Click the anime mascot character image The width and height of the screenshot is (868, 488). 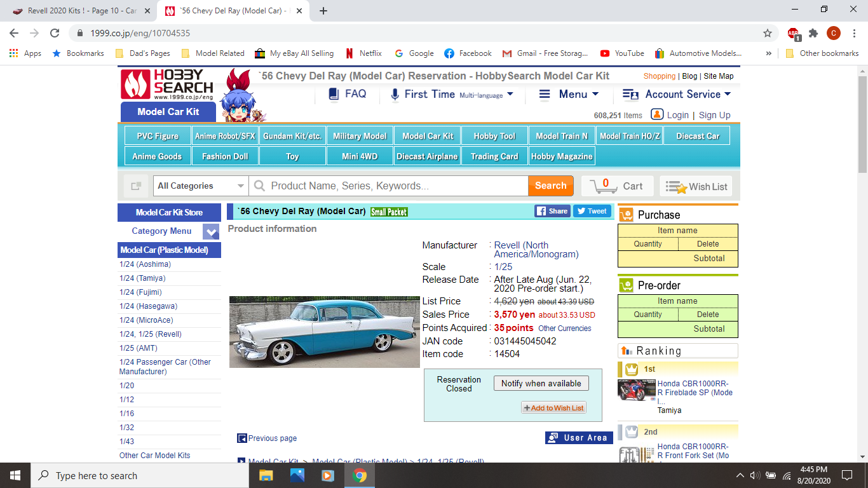tap(240, 95)
